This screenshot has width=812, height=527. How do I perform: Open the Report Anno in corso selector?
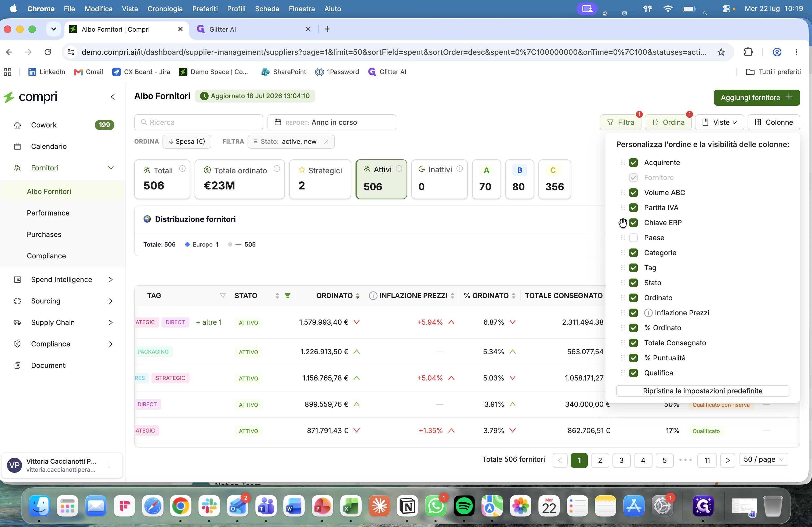point(332,122)
